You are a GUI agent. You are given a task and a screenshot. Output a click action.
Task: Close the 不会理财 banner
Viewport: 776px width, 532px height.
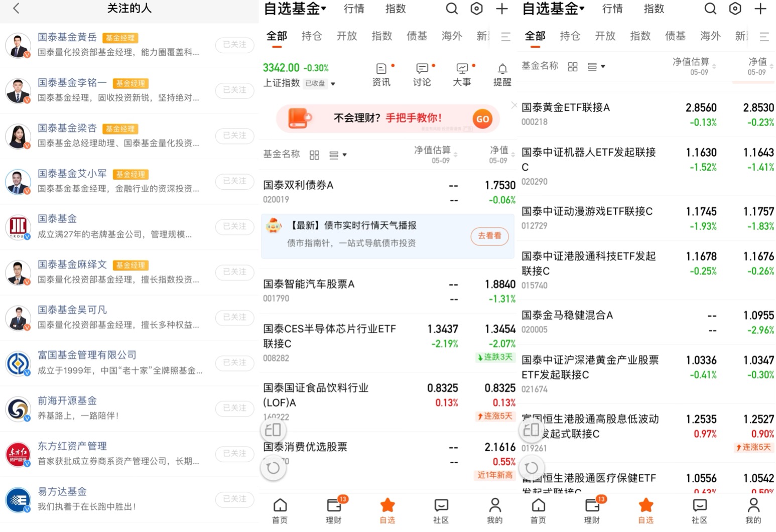(513, 105)
